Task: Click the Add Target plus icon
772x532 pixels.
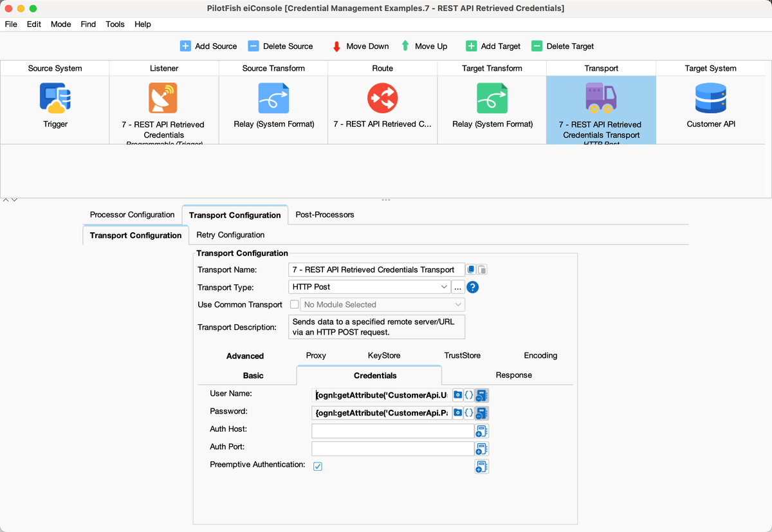Action: pos(471,46)
